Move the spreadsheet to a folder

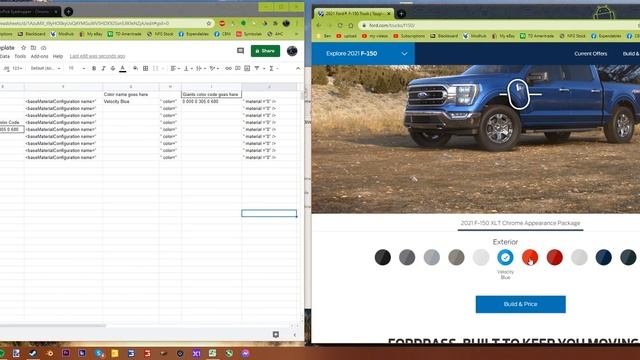(x=33, y=48)
